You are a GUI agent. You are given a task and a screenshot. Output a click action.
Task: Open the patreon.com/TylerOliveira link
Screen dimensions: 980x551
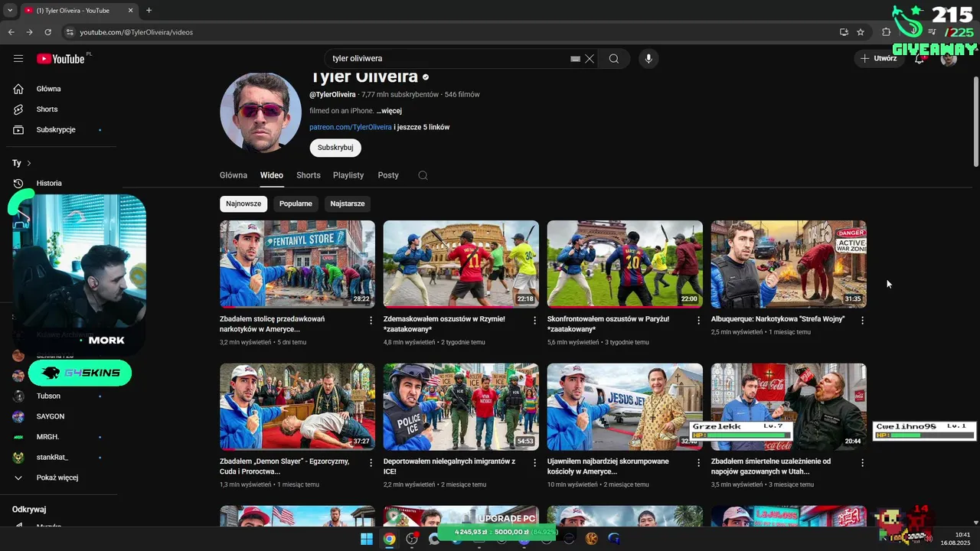coord(351,127)
